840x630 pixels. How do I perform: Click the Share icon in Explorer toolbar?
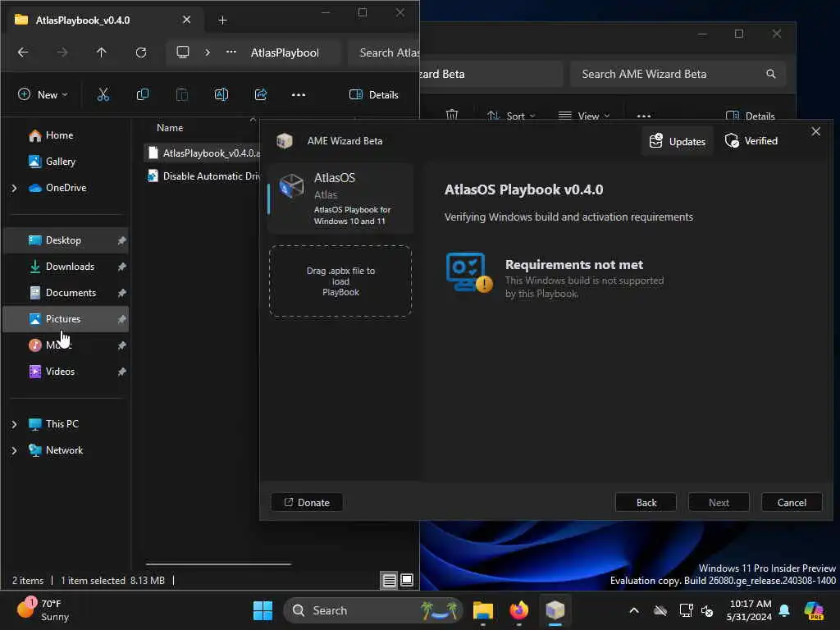coord(261,95)
